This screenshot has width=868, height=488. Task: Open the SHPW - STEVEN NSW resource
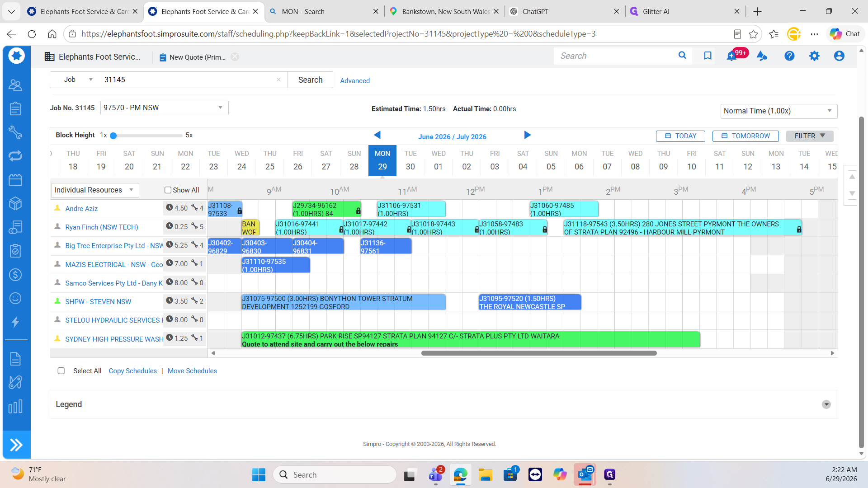pos(98,301)
